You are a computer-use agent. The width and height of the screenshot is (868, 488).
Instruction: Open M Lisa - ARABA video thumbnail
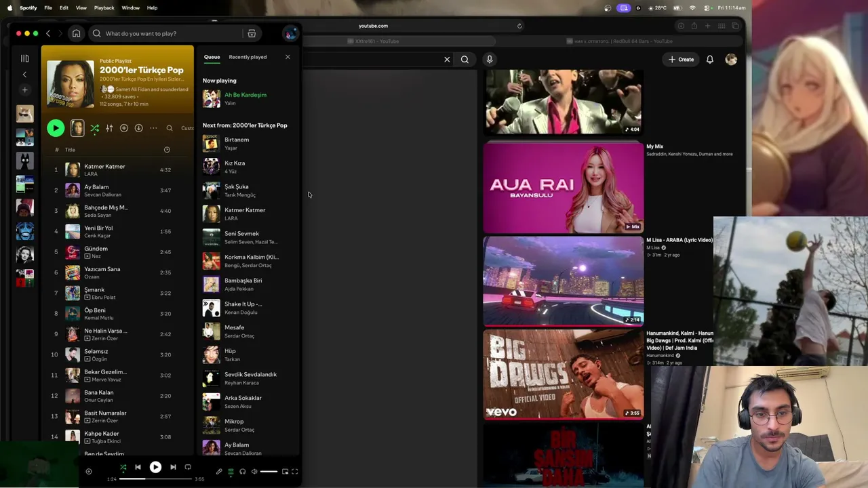point(564,281)
